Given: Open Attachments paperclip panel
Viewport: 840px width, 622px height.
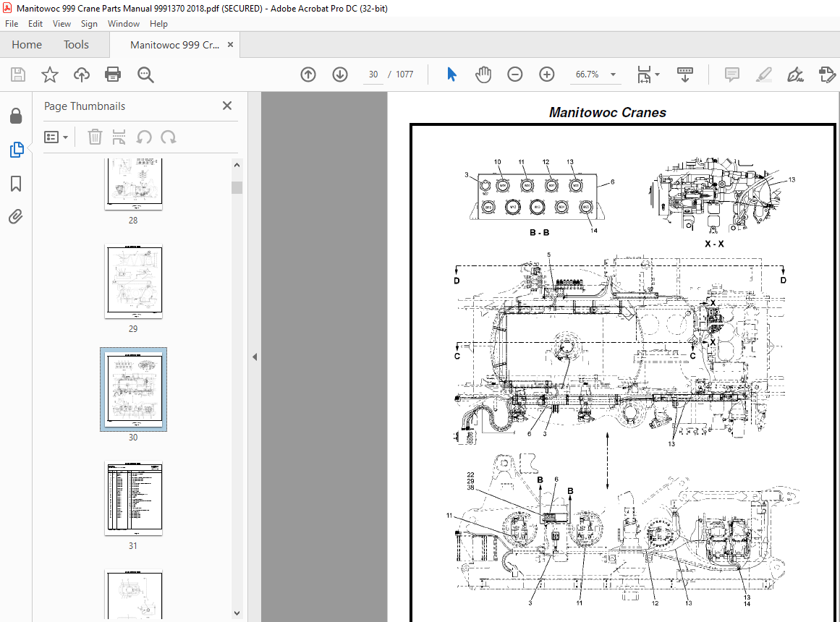Looking at the screenshot, I should pyautogui.click(x=15, y=216).
